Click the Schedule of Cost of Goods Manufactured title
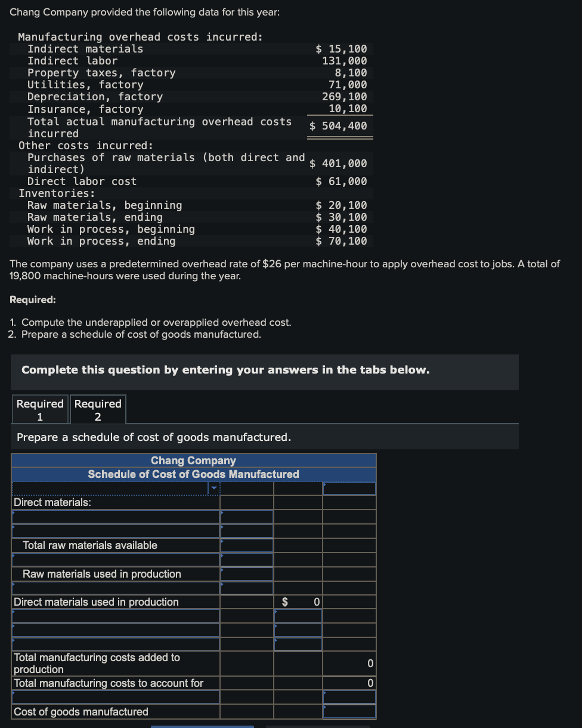The width and height of the screenshot is (582, 728). pyautogui.click(x=193, y=474)
